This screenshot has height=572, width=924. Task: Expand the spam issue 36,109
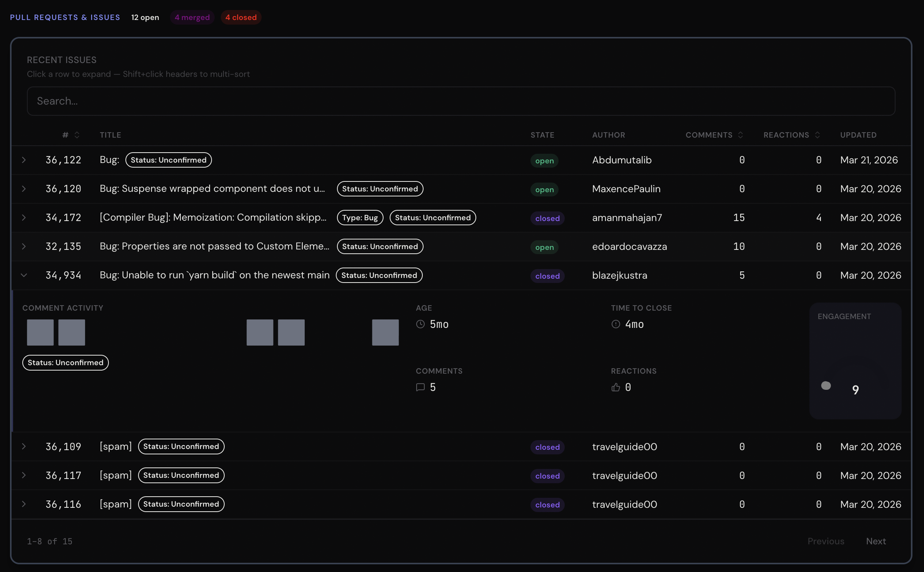(x=24, y=446)
